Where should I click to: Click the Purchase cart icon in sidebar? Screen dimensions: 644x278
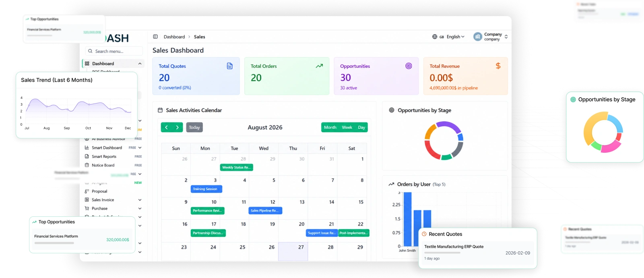tap(87, 208)
